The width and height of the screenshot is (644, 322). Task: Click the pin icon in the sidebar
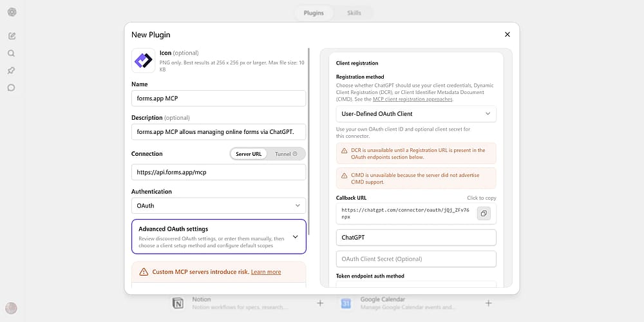click(x=12, y=71)
